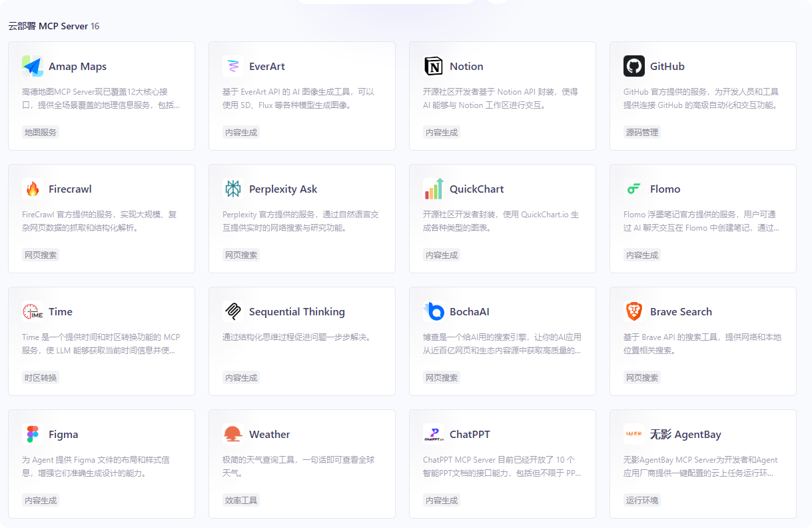Click the ChatPPT title text
The height and width of the screenshot is (528, 812).
click(x=470, y=435)
